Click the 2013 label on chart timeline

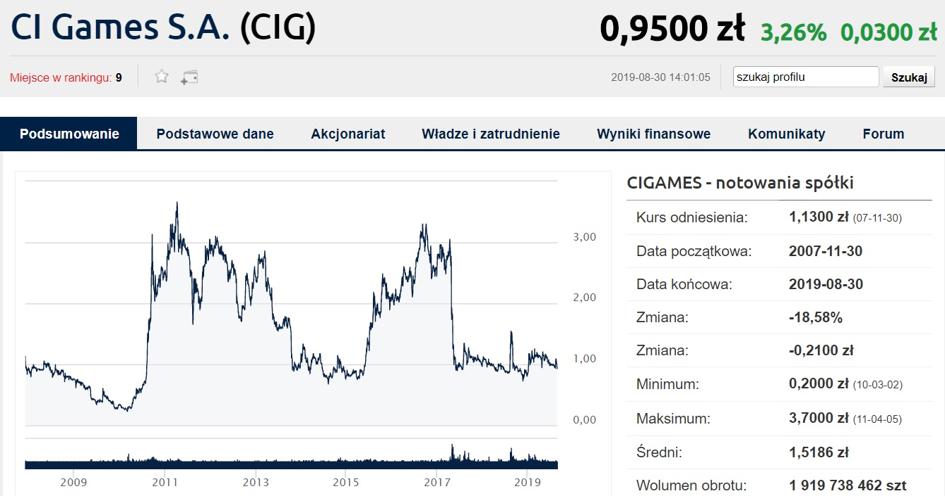pos(256,483)
